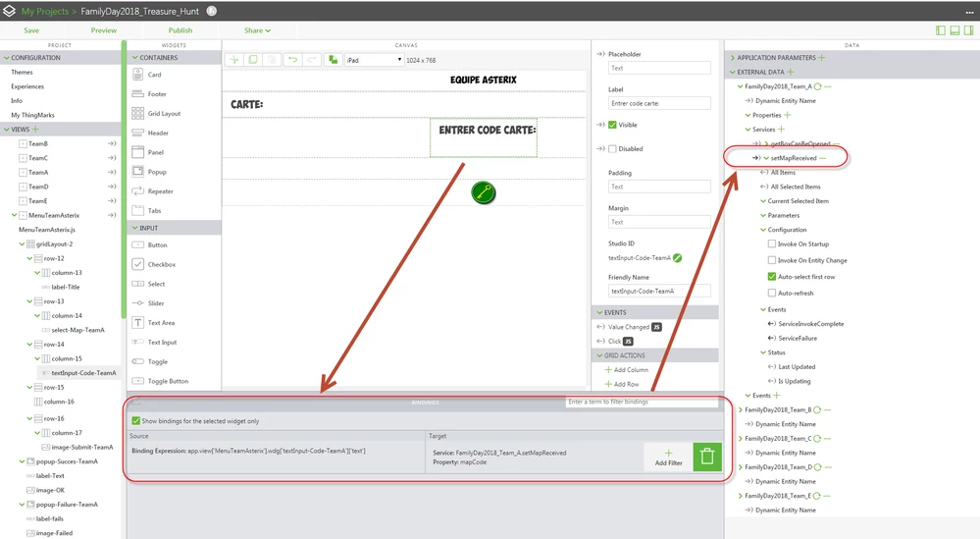Click the green overlapping-squares icon in canvas toolbar
Viewport: 980px width, 539px height.
(x=333, y=60)
